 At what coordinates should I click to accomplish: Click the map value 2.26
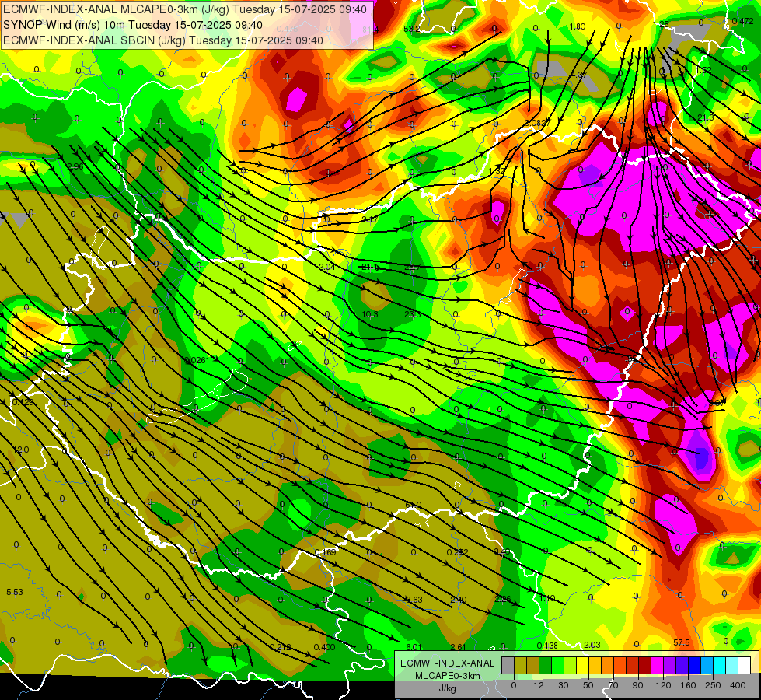503,599
